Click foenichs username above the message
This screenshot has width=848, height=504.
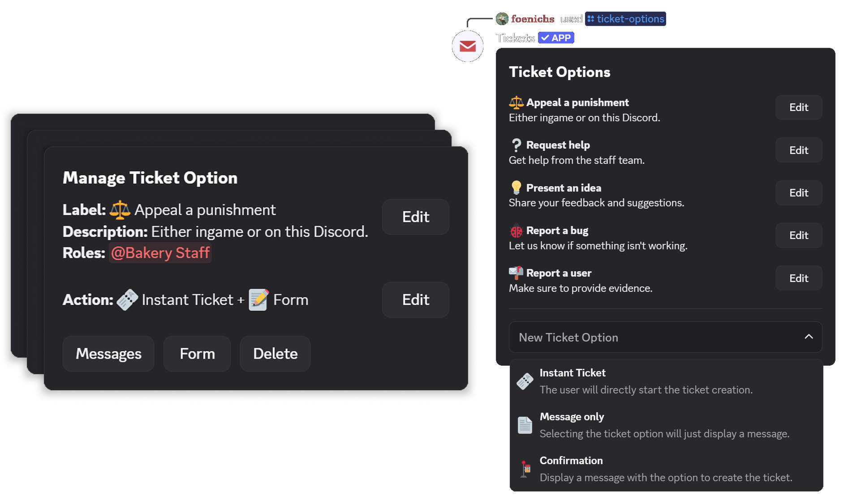pos(533,19)
